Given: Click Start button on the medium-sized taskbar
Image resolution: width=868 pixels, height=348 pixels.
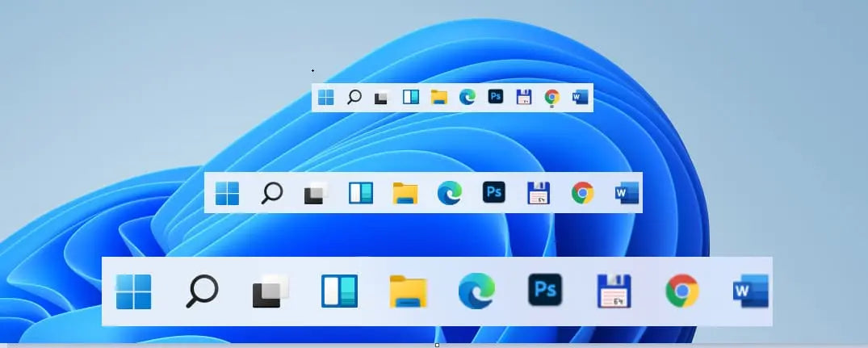Looking at the screenshot, I should 228,193.
